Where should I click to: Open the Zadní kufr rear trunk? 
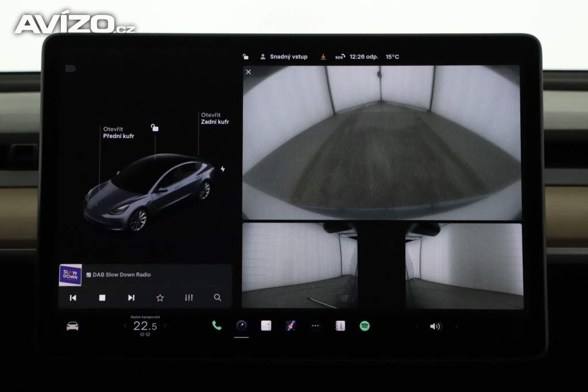point(215,118)
